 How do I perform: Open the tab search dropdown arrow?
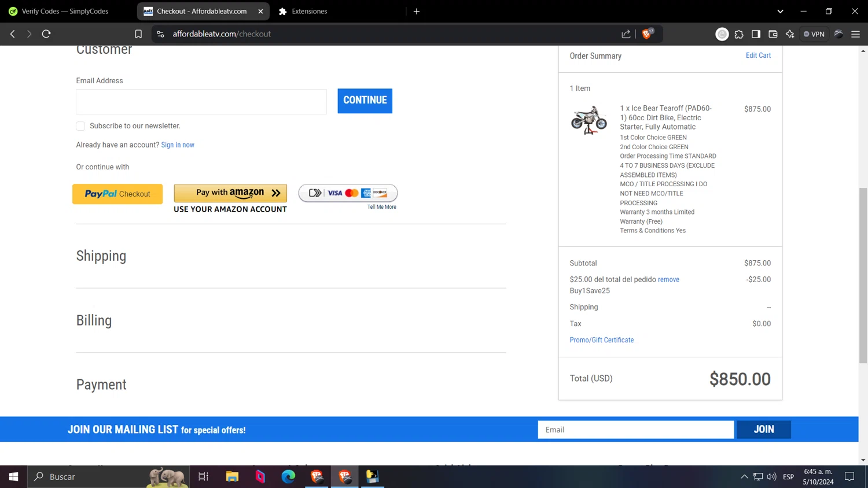(x=780, y=11)
